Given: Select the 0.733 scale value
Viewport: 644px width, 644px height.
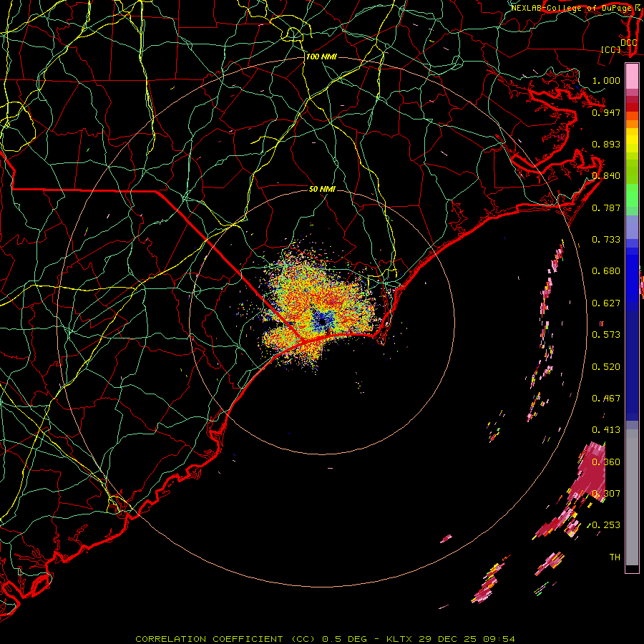Looking at the screenshot, I should pyautogui.click(x=606, y=240).
